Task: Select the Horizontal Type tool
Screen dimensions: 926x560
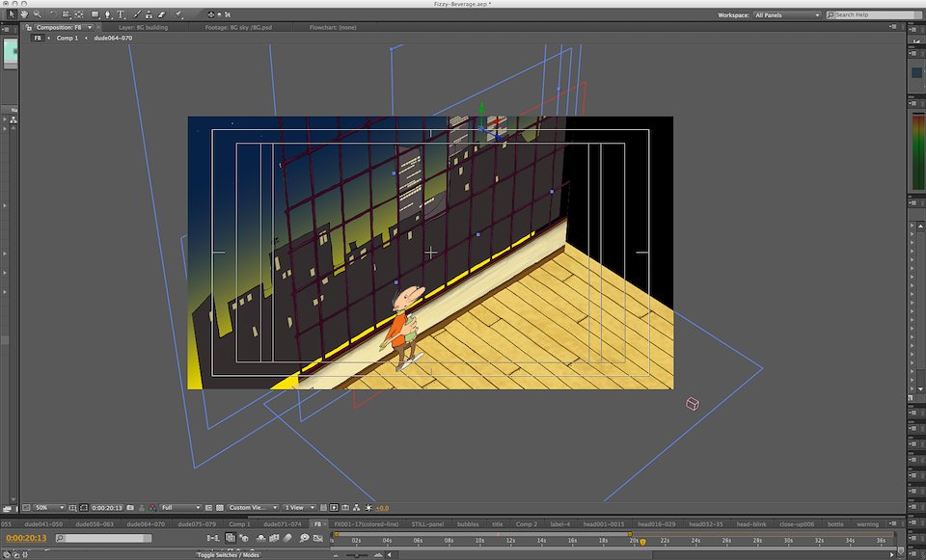Action: [121, 14]
